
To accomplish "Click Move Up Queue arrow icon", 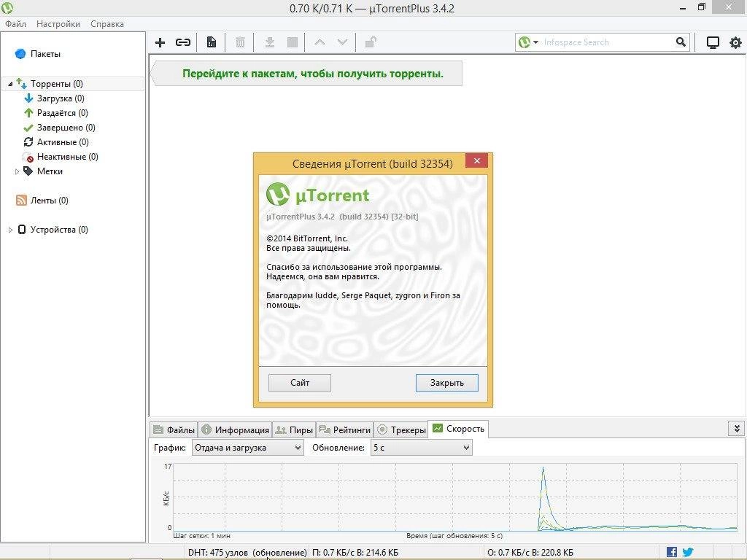I will [x=320, y=42].
